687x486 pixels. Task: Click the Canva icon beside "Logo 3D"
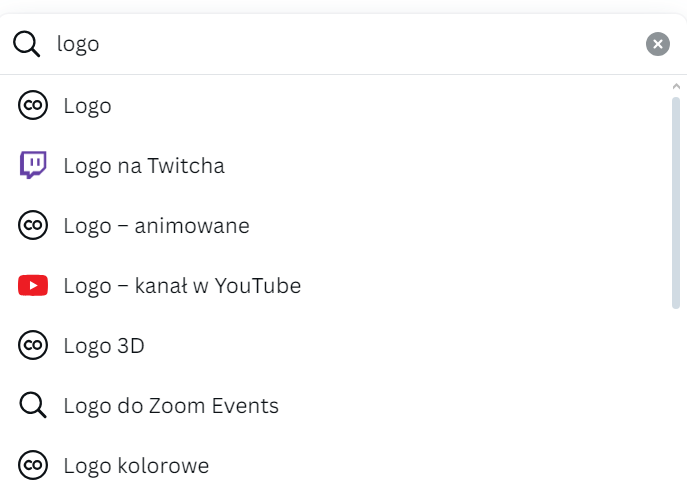(33, 346)
